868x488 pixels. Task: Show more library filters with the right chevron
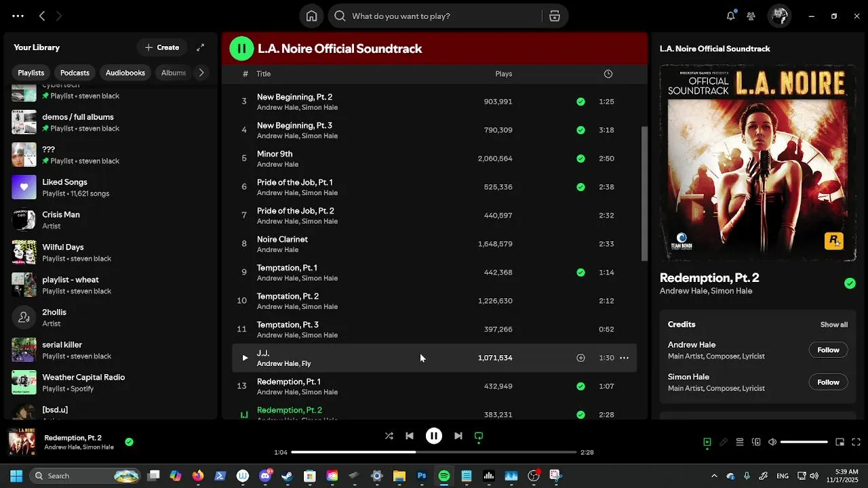pyautogui.click(x=201, y=73)
